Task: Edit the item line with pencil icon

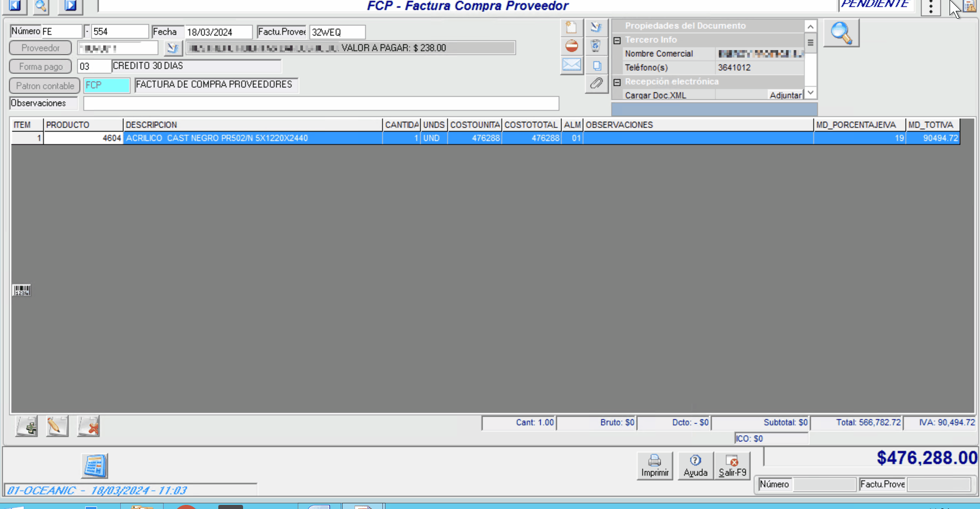Action: pos(57,426)
